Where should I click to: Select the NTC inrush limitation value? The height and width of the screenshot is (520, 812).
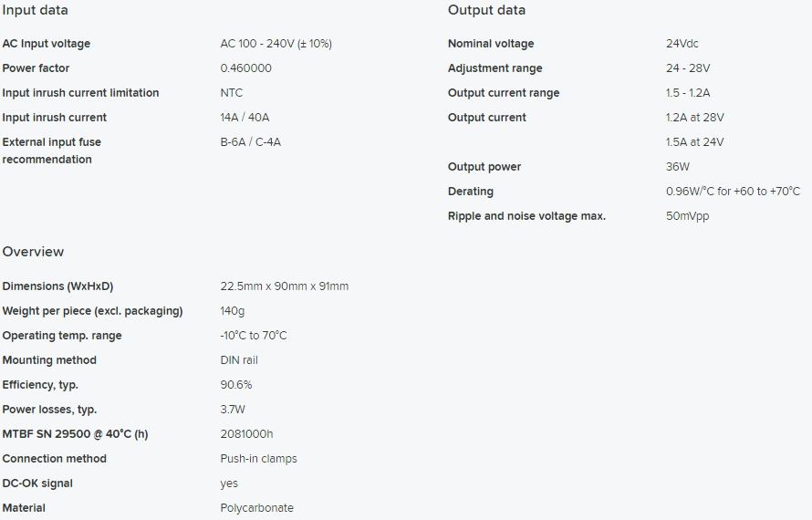click(232, 93)
